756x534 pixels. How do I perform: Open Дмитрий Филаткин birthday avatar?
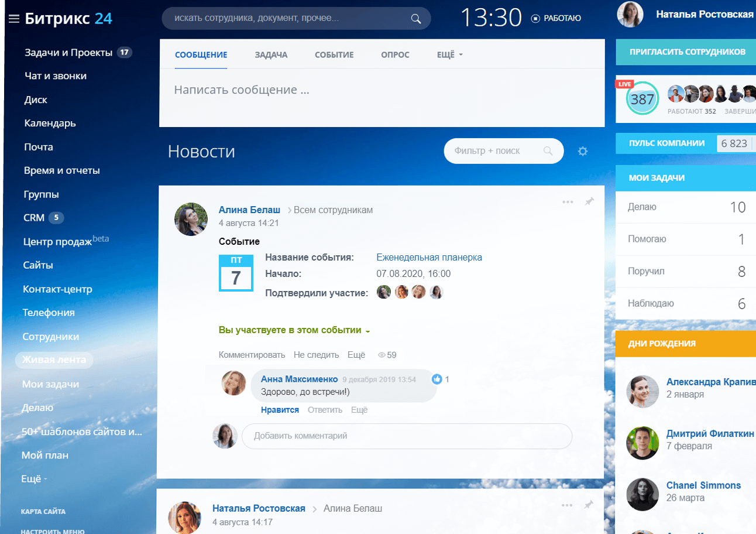[x=643, y=443]
